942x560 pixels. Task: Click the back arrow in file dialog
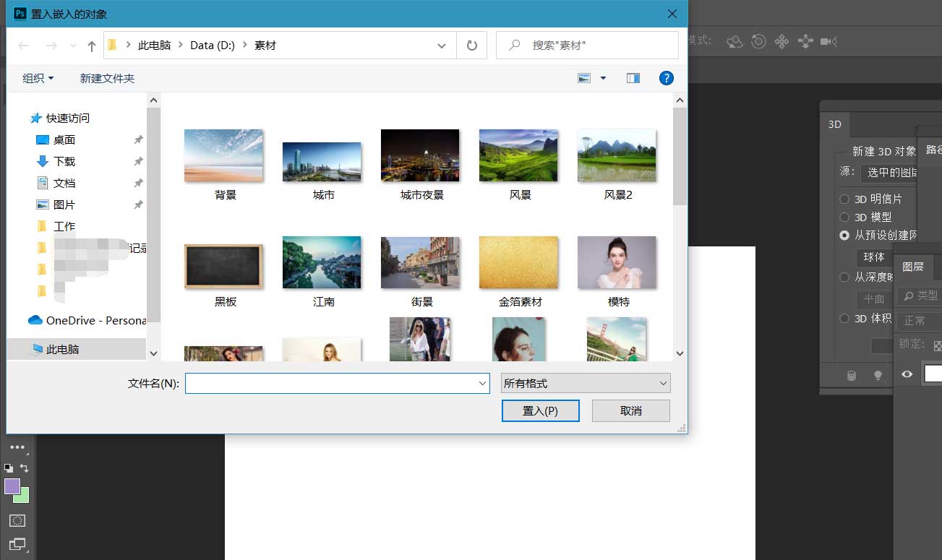24,46
